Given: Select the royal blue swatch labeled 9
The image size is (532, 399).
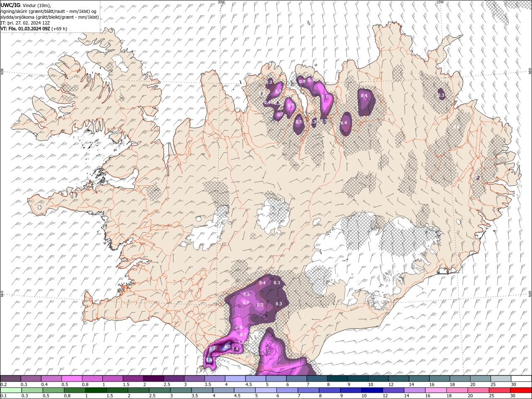Looking at the screenshot, I should (x=350, y=390).
